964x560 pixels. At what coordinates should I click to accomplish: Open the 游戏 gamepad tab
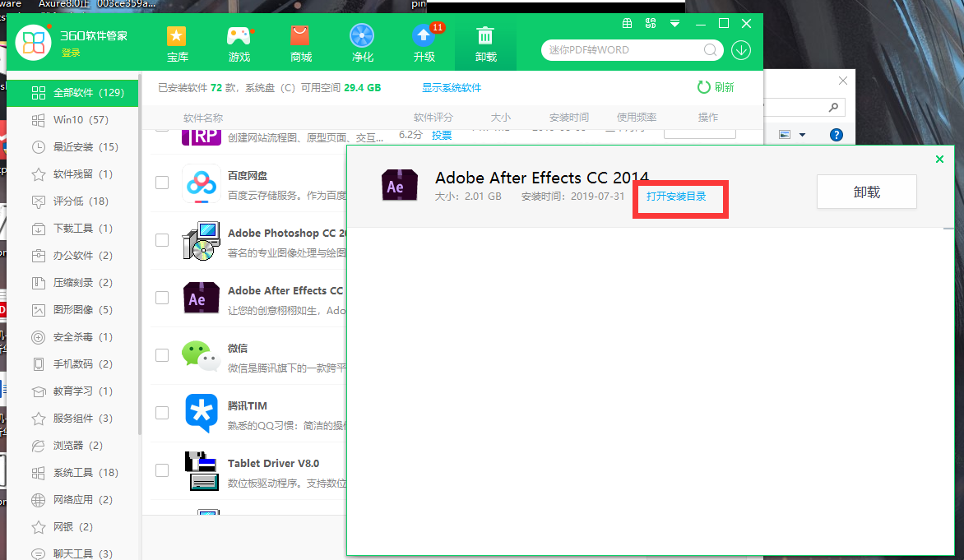point(239,44)
